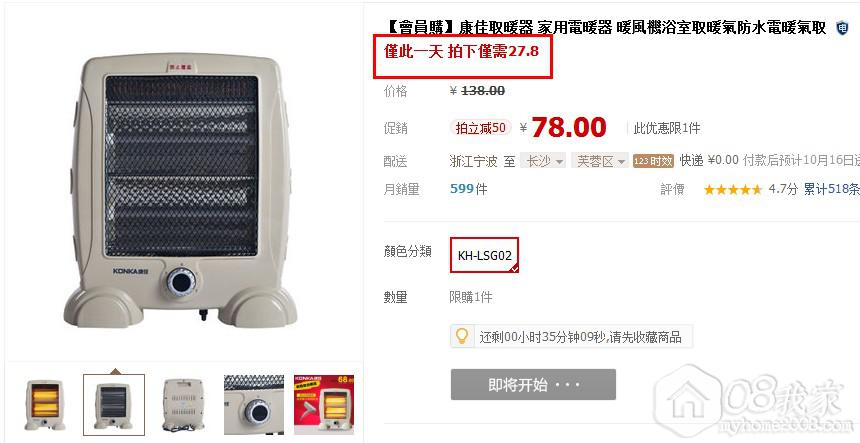The image size is (860, 443).
Task: Open the 累计518条 reviews link
Action: [x=831, y=189]
